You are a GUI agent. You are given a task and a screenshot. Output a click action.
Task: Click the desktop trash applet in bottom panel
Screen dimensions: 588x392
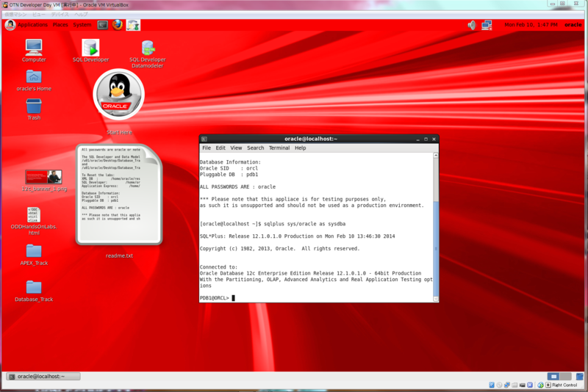[580, 377]
